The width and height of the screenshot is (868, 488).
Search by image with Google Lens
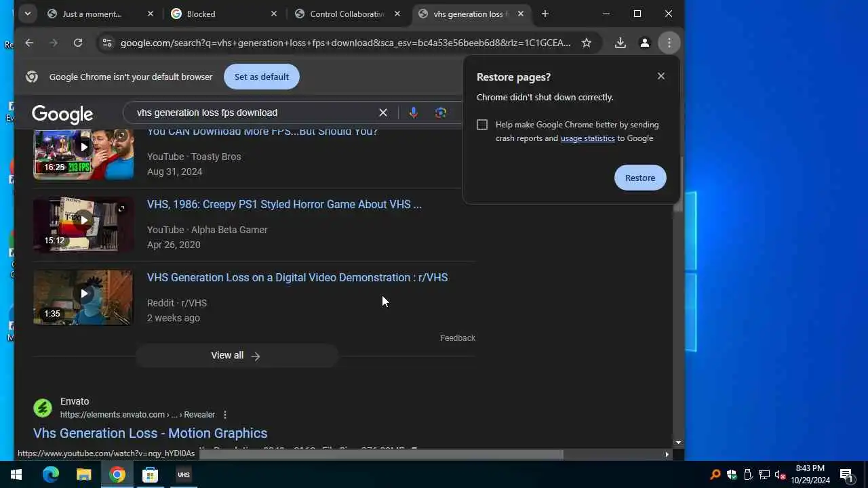pos(441,113)
